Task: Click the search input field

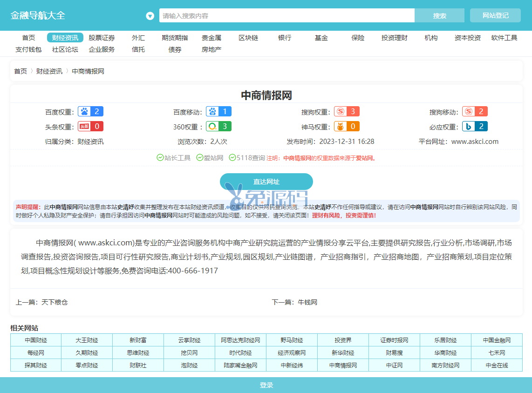Action: 286,15
